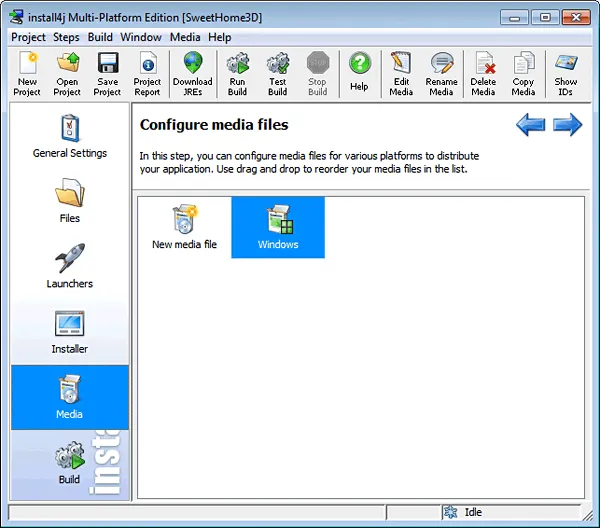Maximize the install4j window
Screen dimensions: 600x528
tap(545, 18)
